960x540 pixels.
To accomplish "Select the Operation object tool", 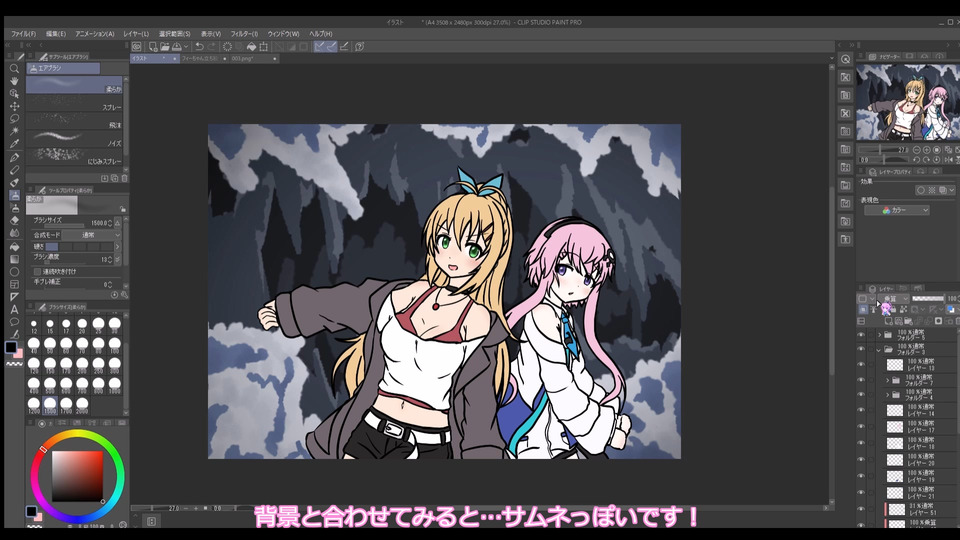I will [14, 93].
